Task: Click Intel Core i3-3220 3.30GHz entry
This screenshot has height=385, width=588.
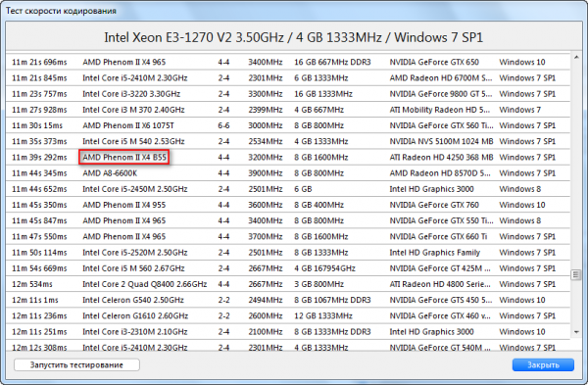Action: coord(131,94)
